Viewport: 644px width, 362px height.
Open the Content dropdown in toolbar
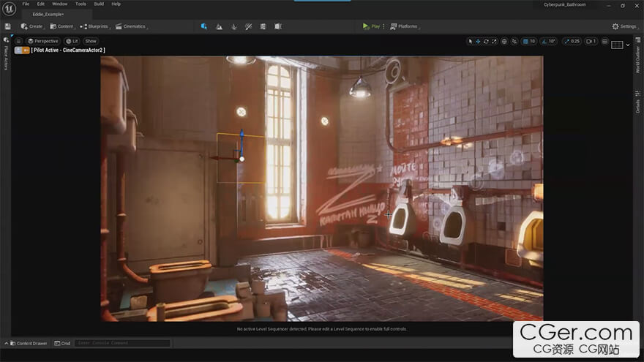(62, 26)
